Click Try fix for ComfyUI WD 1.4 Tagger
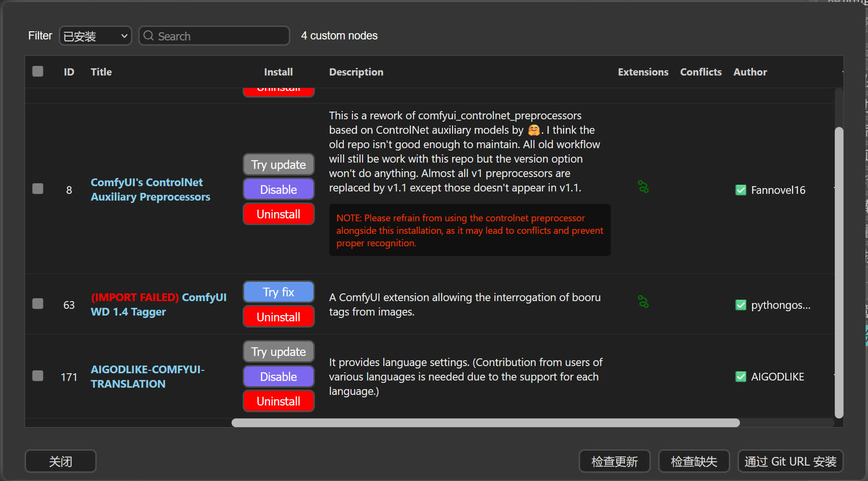Viewport: 868px width, 481px height. click(278, 291)
